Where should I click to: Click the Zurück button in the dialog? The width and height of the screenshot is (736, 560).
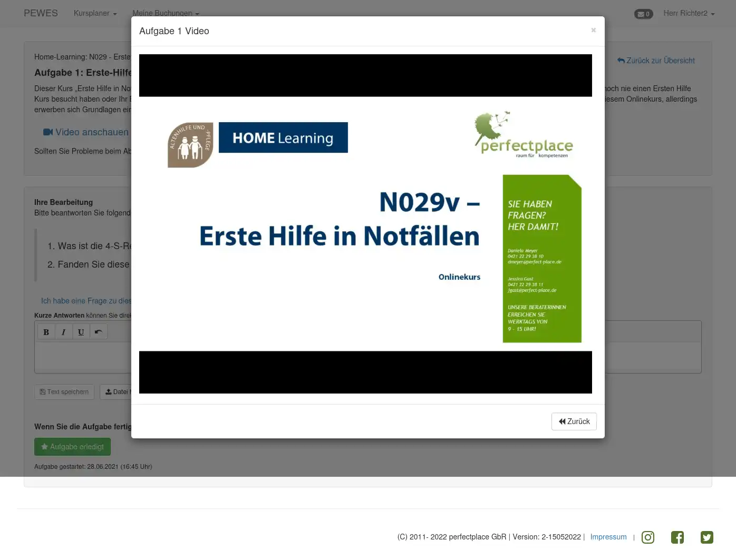pos(574,421)
